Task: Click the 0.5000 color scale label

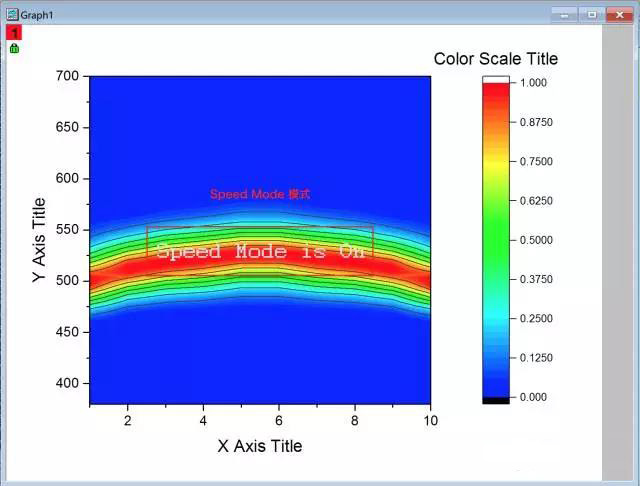Action: [x=536, y=240]
